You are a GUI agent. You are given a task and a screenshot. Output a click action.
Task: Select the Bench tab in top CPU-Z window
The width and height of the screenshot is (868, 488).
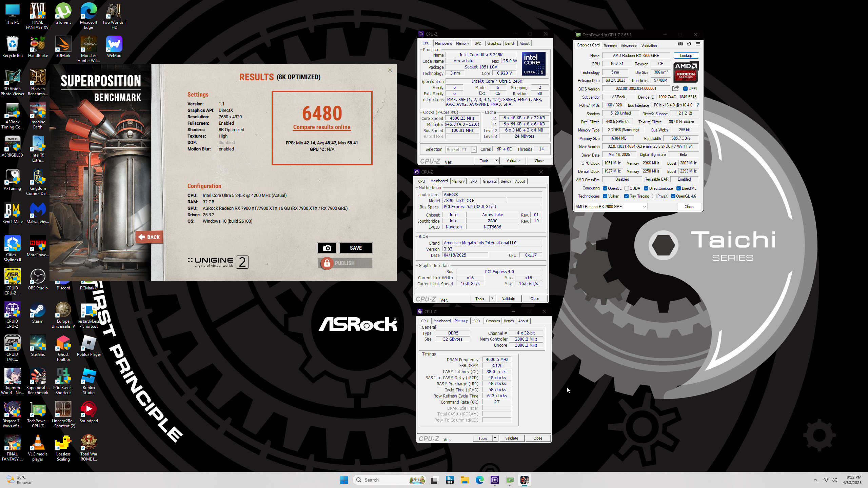point(510,43)
